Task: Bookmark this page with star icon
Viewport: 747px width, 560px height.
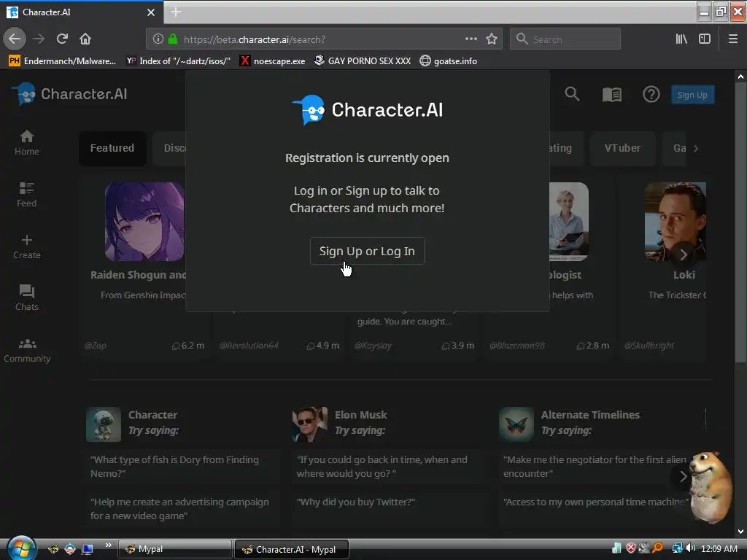Action: point(492,39)
